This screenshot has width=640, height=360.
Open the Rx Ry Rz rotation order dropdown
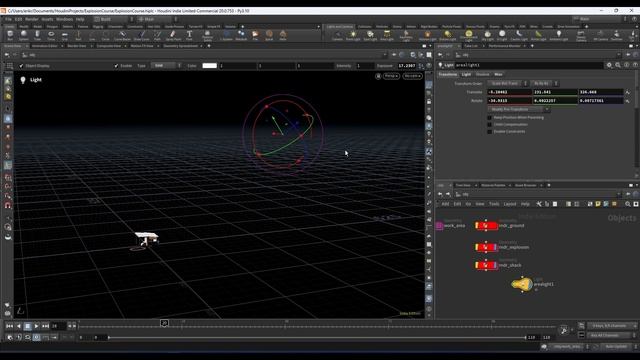[544, 83]
